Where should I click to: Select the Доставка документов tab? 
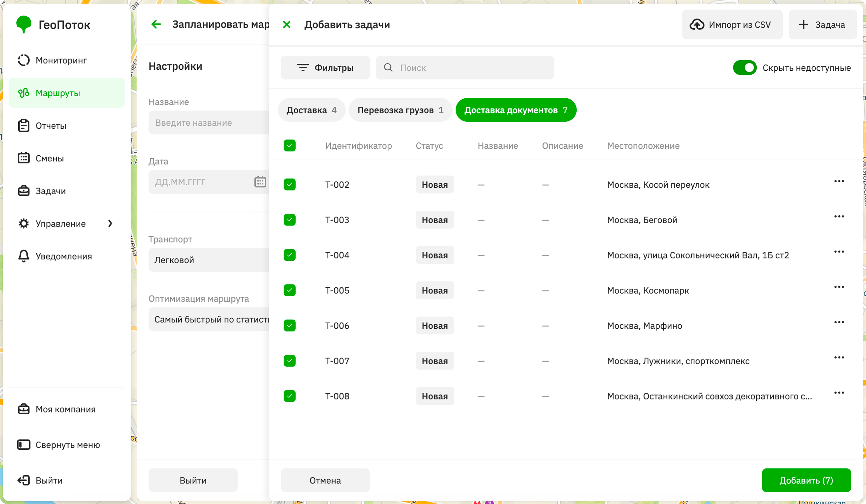[x=516, y=110]
